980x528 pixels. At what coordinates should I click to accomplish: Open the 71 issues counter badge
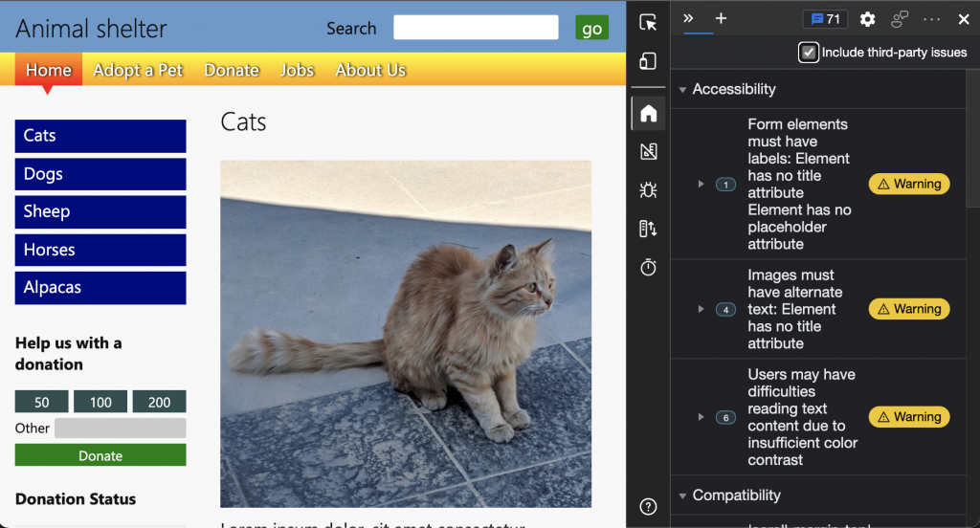(825, 19)
